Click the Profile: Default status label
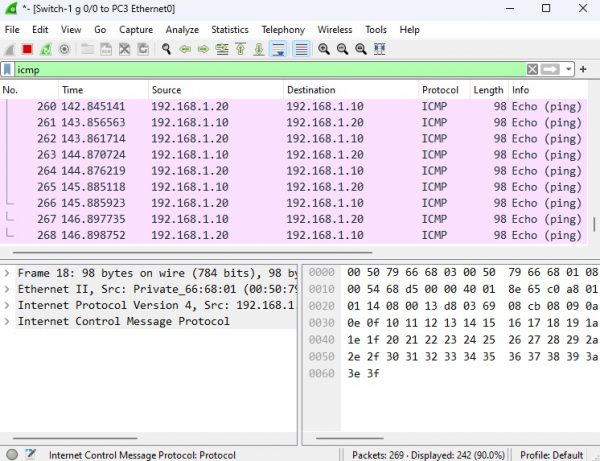Viewport: 600px width, 461px height. tap(552, 454)
